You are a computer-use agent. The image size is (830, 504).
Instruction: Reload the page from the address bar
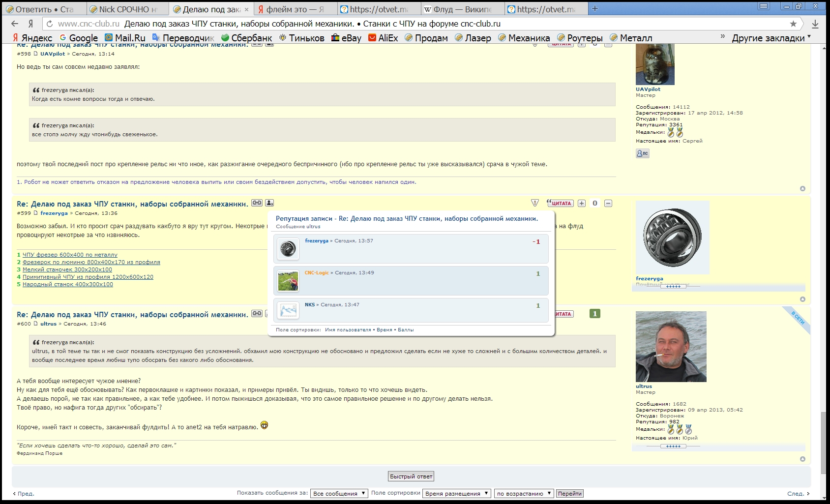(x=49, y=24)
